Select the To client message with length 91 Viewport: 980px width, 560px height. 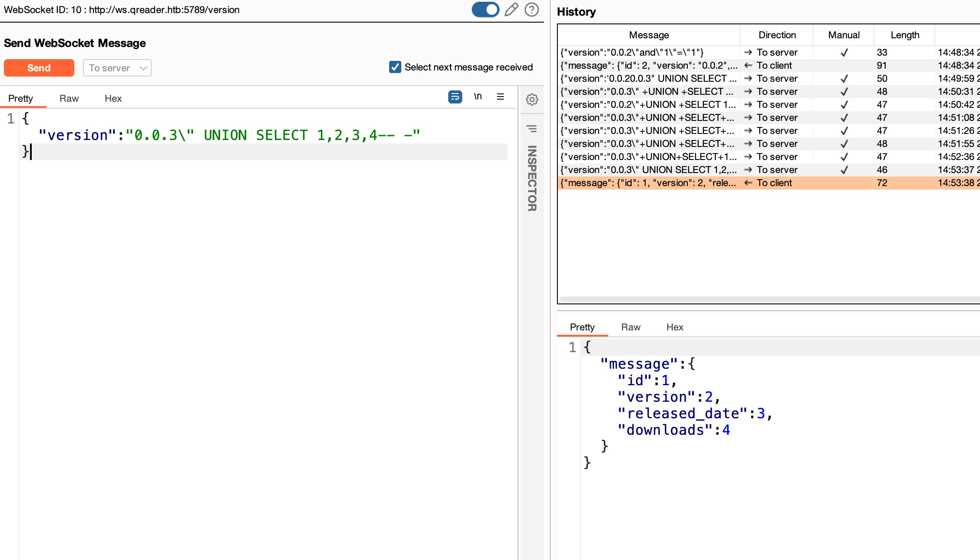pos(649,65)
